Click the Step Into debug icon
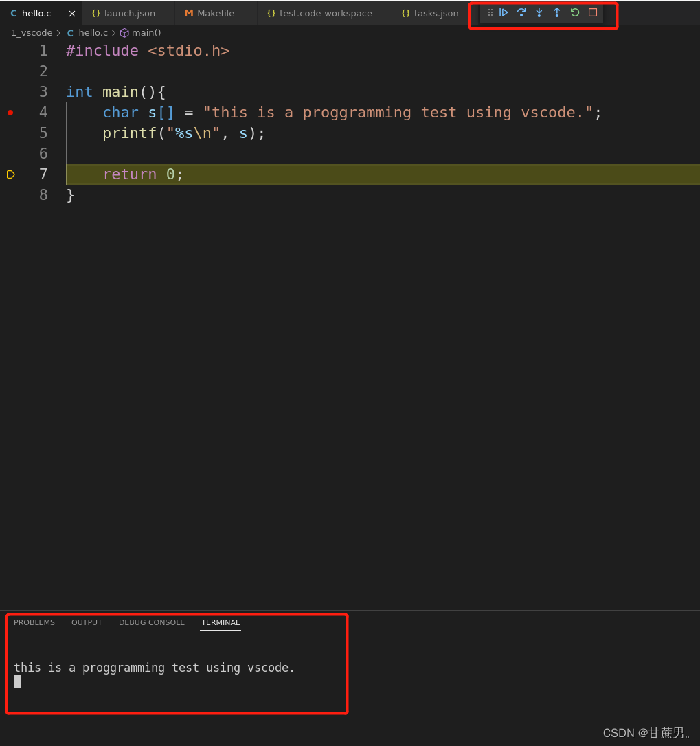This screenshot has height=746, width=700. (x=539, y=13)
